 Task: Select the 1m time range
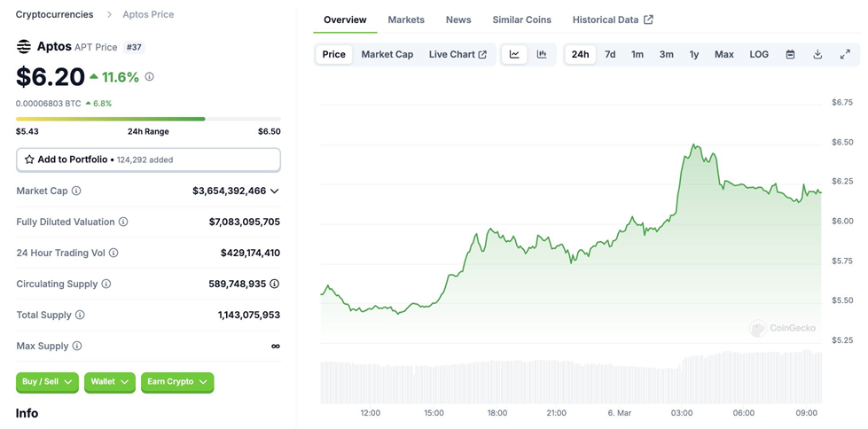coord(637,54)
